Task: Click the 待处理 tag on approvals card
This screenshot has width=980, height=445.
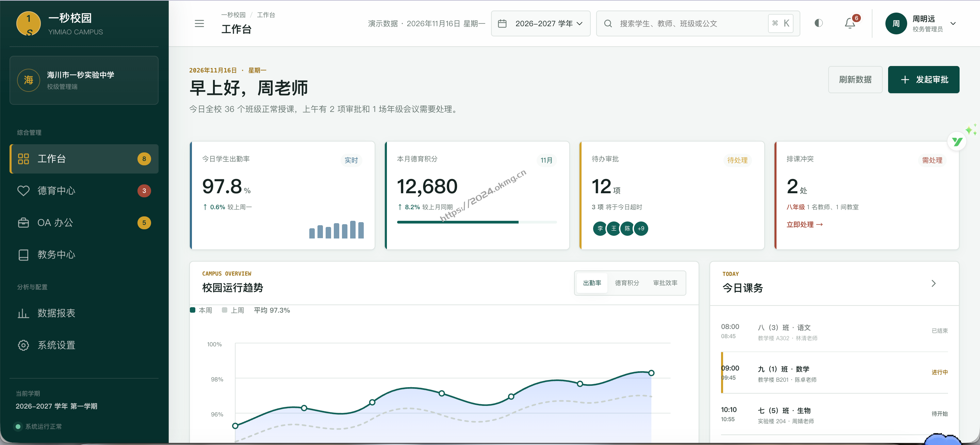Action: (737, 160)
